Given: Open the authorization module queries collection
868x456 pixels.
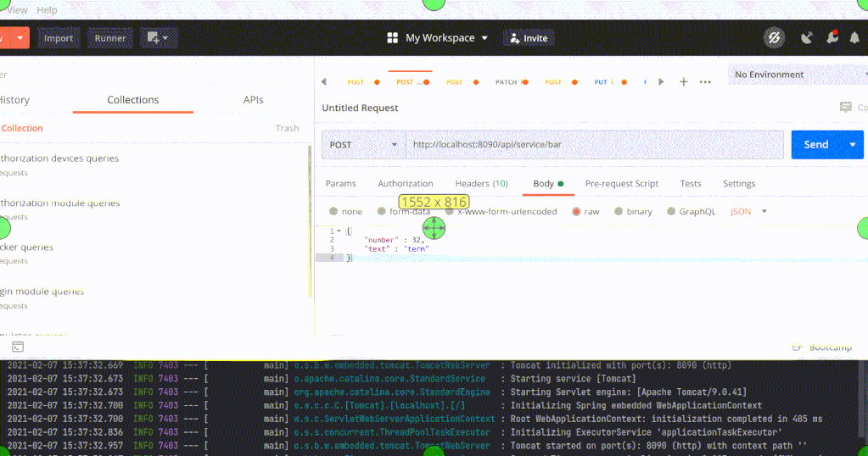Looking at the screenshot, I should [59, 203].
